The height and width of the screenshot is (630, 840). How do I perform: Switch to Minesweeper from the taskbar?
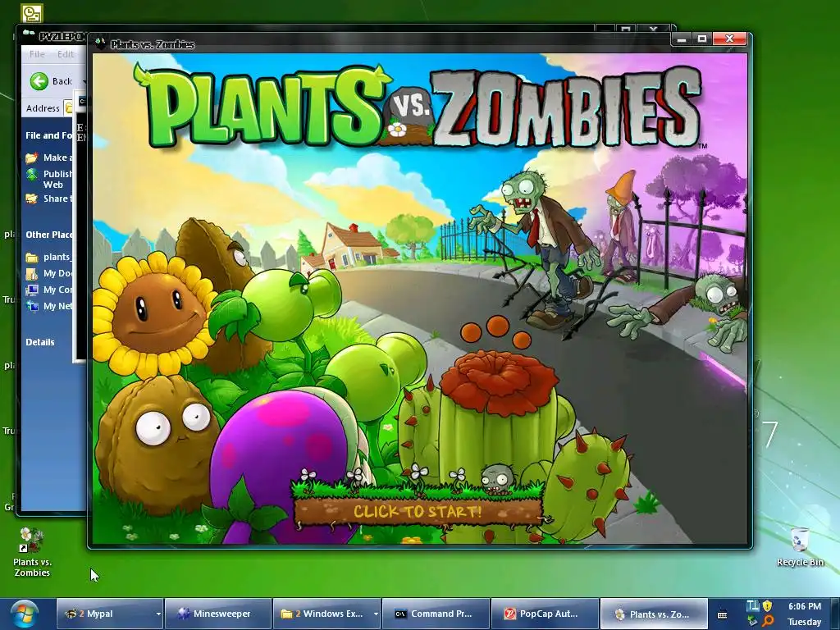[x=217, y=614]
